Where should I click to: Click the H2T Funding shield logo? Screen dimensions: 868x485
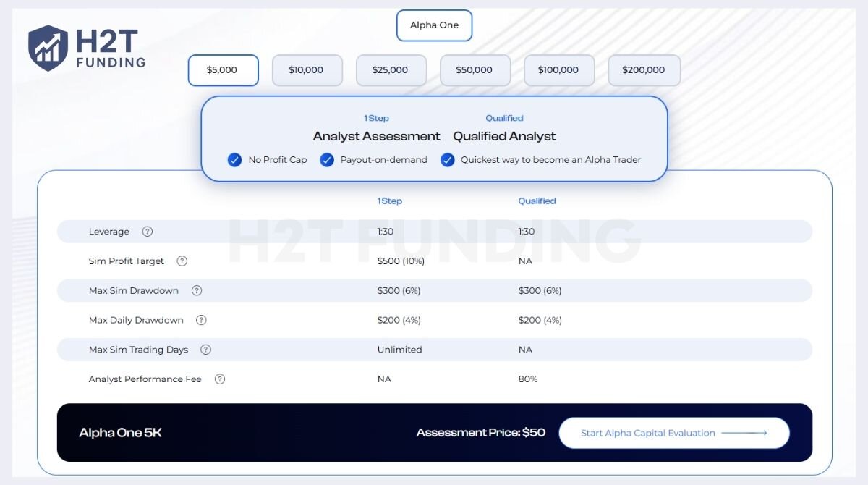point(48,48)
